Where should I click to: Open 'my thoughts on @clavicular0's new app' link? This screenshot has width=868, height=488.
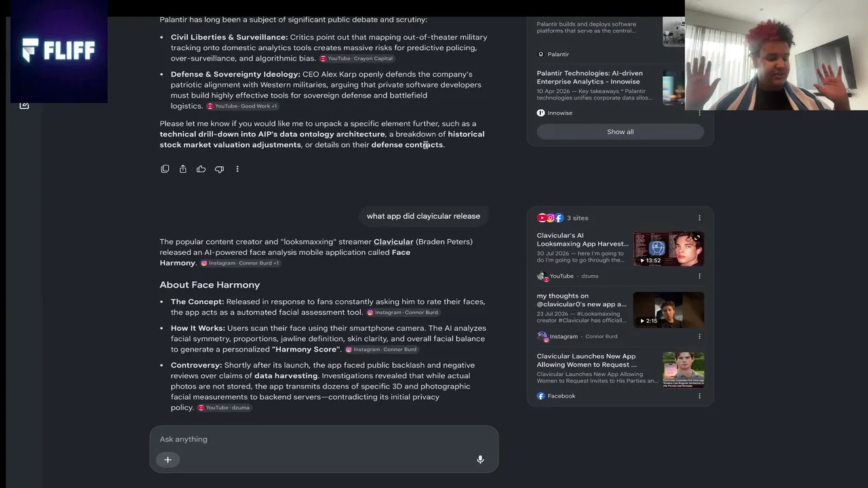coord(582,300)
